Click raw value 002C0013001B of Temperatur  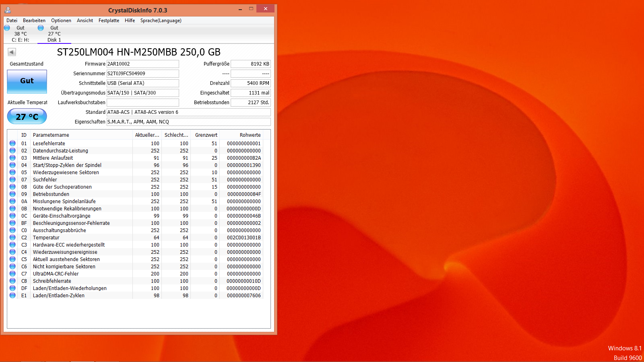click(244, 238)
